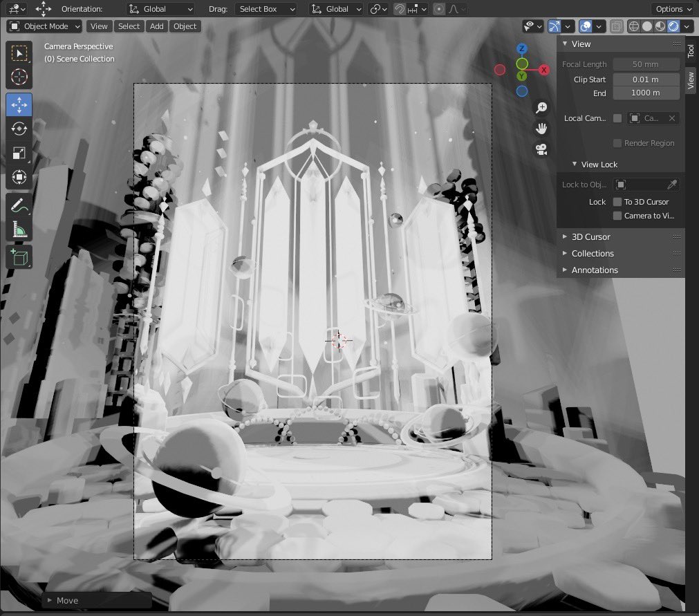This screenshot has height=616, width=699.
Task: Open the Add menu
Action: click(156, 26)
